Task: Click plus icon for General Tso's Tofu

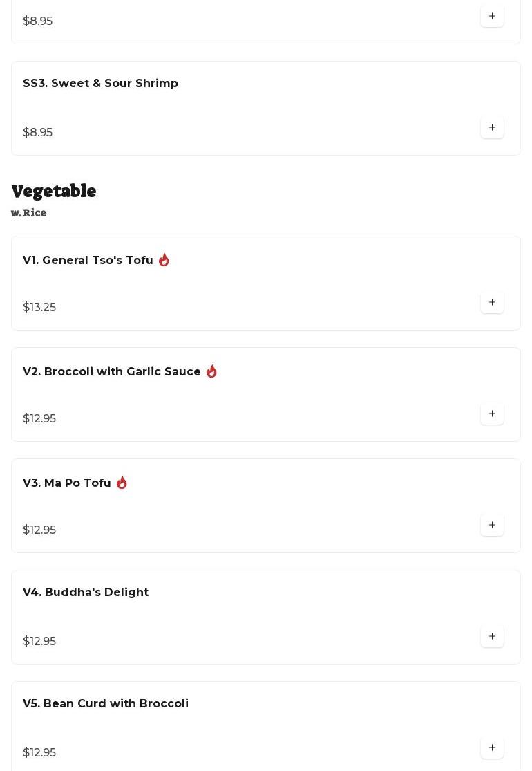Action: coord(492,303)
